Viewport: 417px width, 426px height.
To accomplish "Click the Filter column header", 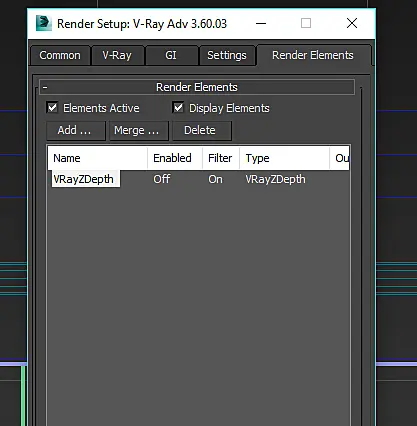I will 221,158.
